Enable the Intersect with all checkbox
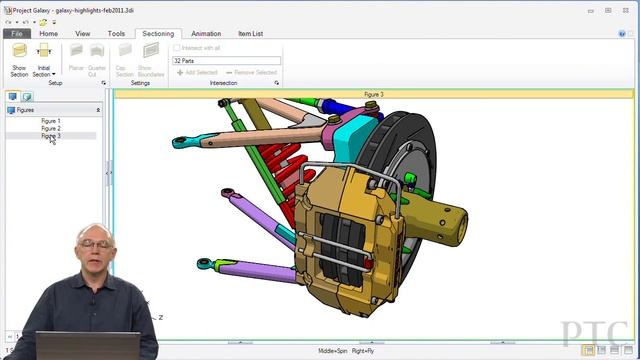Screen dimensions: 640x360 [177, 48]
